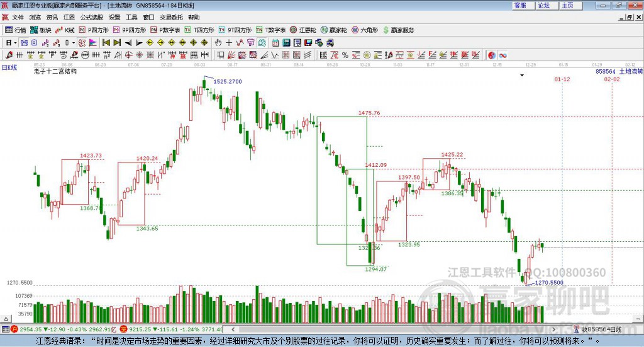The width and height of the screenshot is (644, 347).
Task: Open the calendar date icon
Action: click(275, 43)
